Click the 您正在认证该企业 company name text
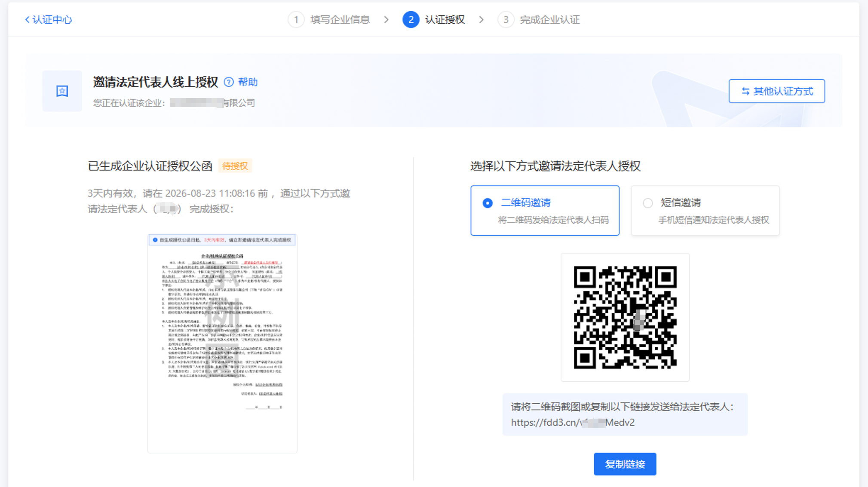 (174, 103)
